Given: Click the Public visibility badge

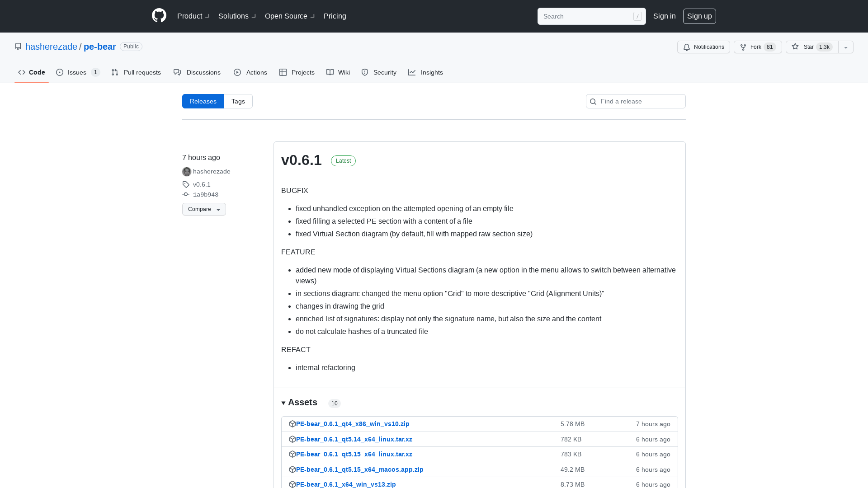Looking at the screenshot, I should (x=131, y=47).
